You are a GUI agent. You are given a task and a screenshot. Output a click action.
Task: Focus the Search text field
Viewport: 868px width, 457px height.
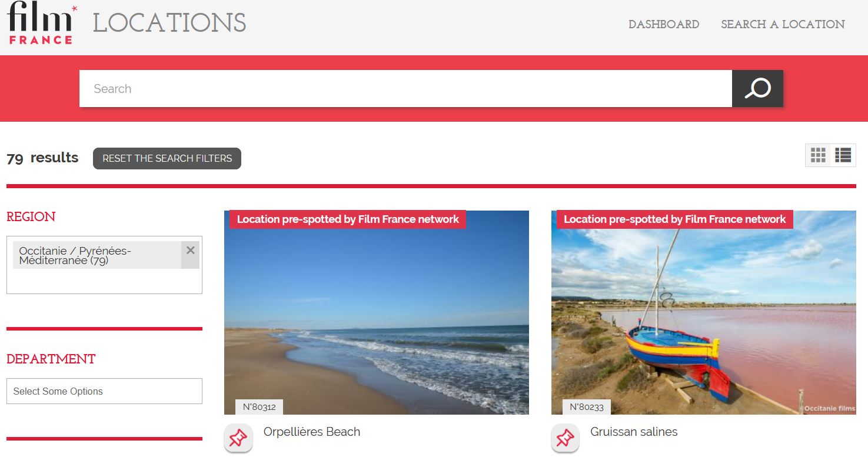(x=405, y=89)
